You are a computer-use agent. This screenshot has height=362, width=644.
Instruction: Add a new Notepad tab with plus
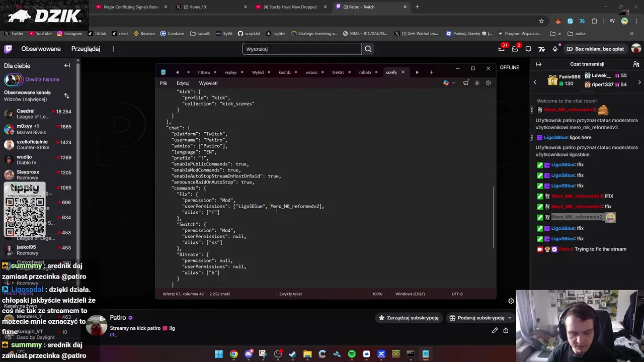click(431, 72)
